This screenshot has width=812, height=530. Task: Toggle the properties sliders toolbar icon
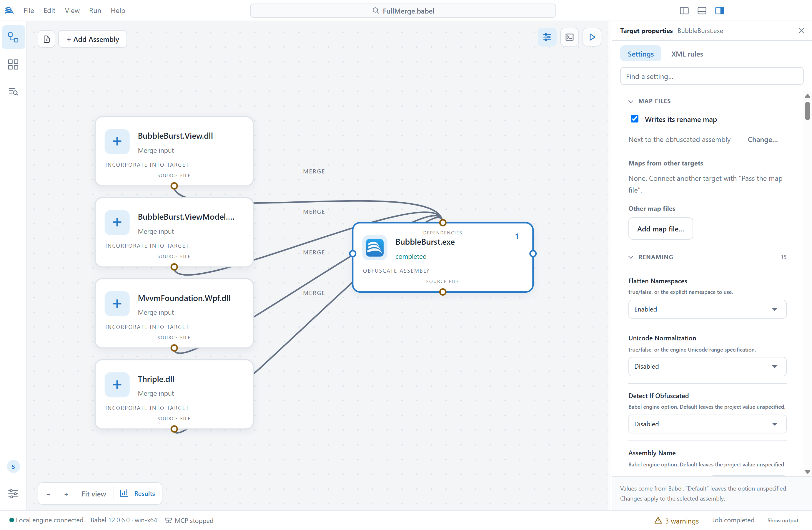547,37
